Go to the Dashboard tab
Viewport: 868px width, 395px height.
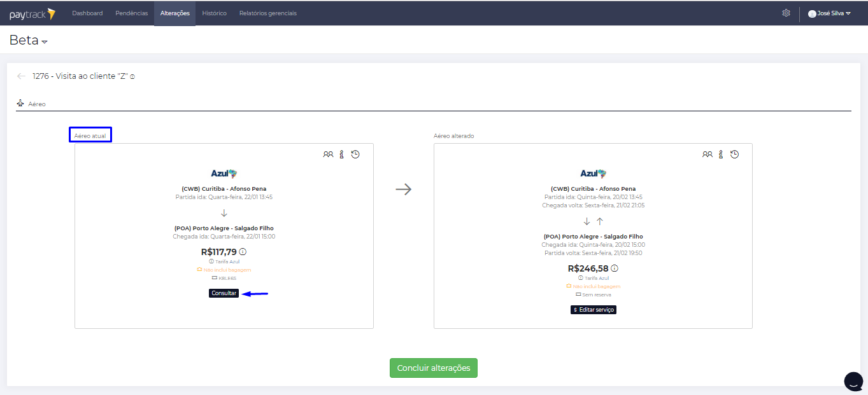(87, 13)
